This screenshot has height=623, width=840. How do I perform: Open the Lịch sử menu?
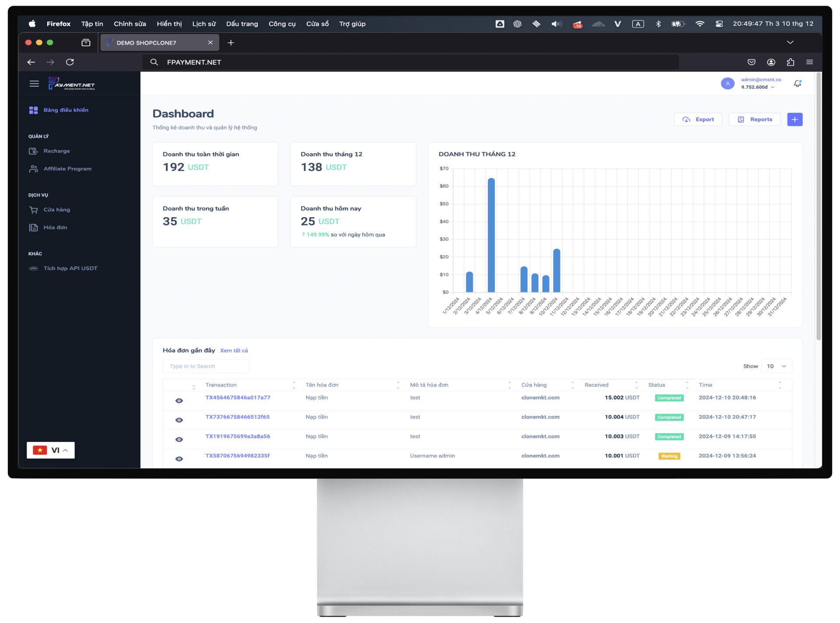(x=204, y=24)
